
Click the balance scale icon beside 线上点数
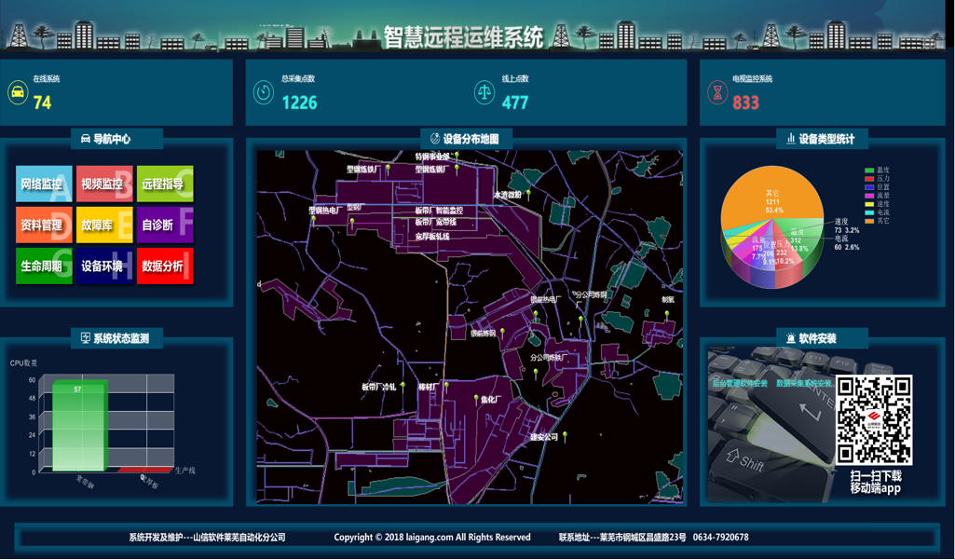[x=484, y=92]
